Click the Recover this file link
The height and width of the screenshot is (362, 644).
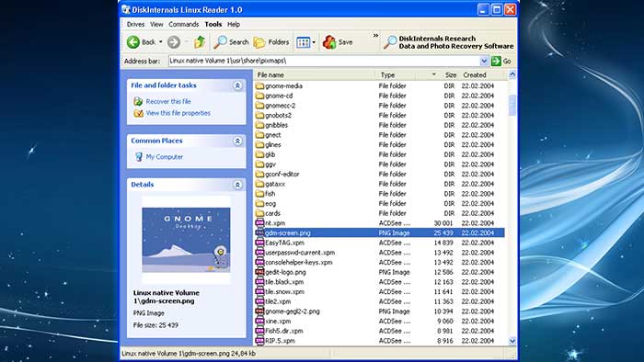[x=168, y=101]
